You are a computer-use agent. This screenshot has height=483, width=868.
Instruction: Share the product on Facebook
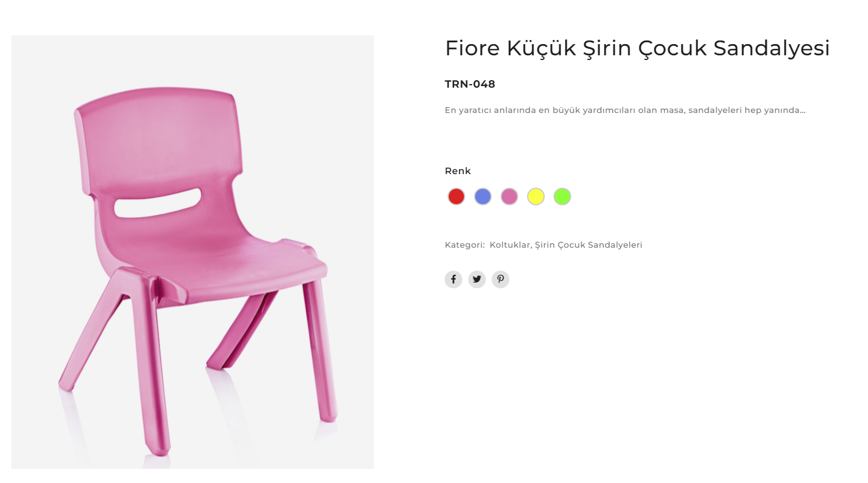(453, 279)
